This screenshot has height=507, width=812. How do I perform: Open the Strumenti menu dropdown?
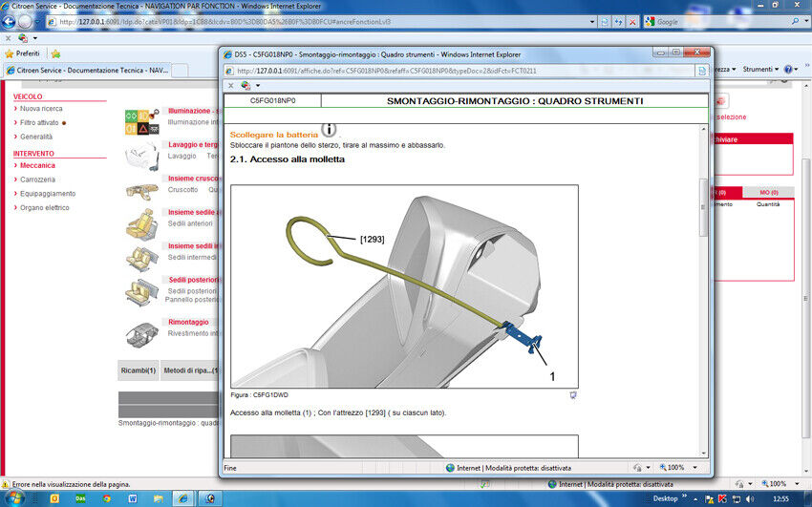[761, 69]
